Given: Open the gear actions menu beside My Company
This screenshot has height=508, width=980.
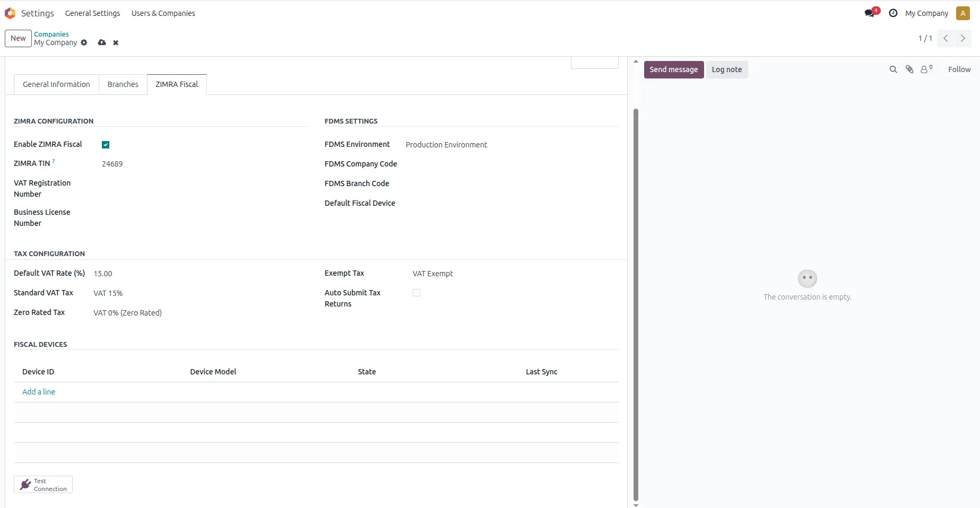Looking at the screenshot, I should [84, 42].
